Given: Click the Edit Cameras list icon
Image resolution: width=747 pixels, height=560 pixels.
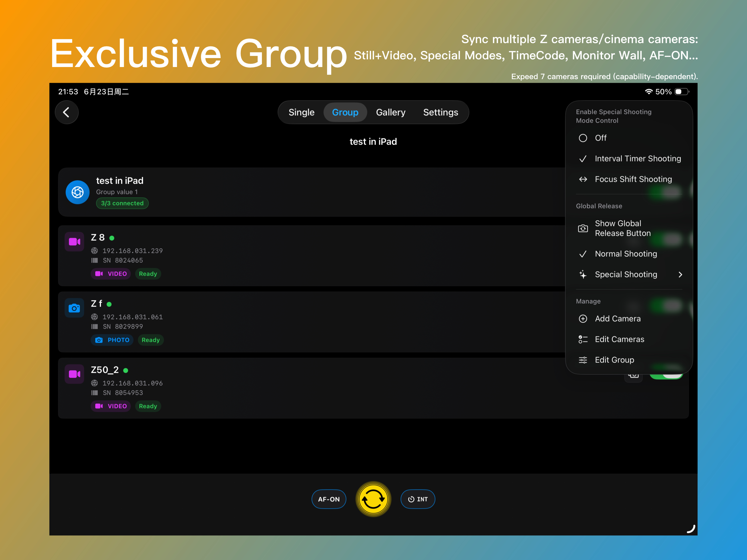Looking at the screenshot, I should [x=583, y=339].
